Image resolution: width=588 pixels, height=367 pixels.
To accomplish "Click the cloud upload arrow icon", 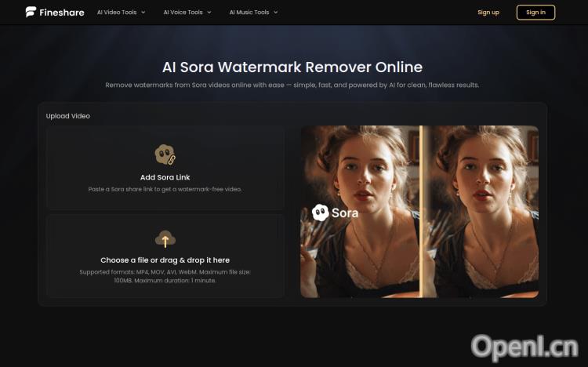I will (x=165, y=239).
